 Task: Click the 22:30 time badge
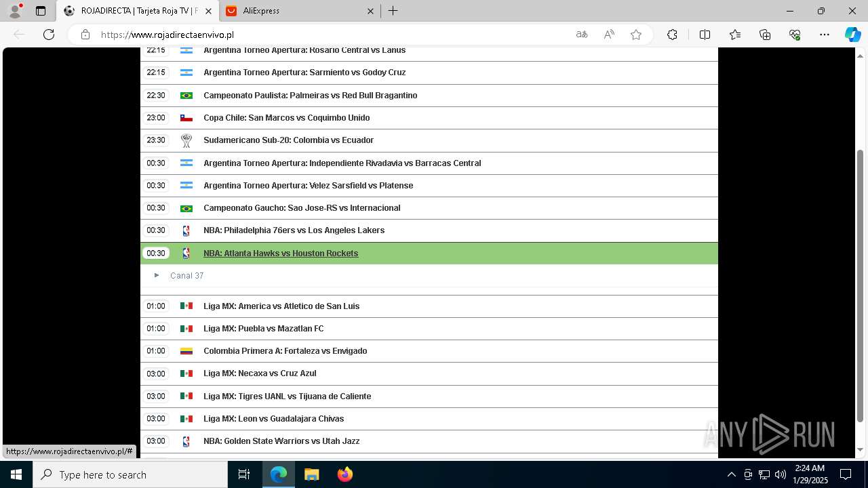[156, 96]
